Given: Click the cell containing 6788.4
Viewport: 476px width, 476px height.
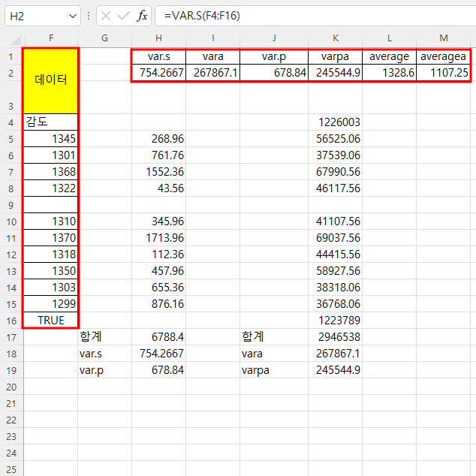Looking at the screenshot, I should click(x=158, y=337).
